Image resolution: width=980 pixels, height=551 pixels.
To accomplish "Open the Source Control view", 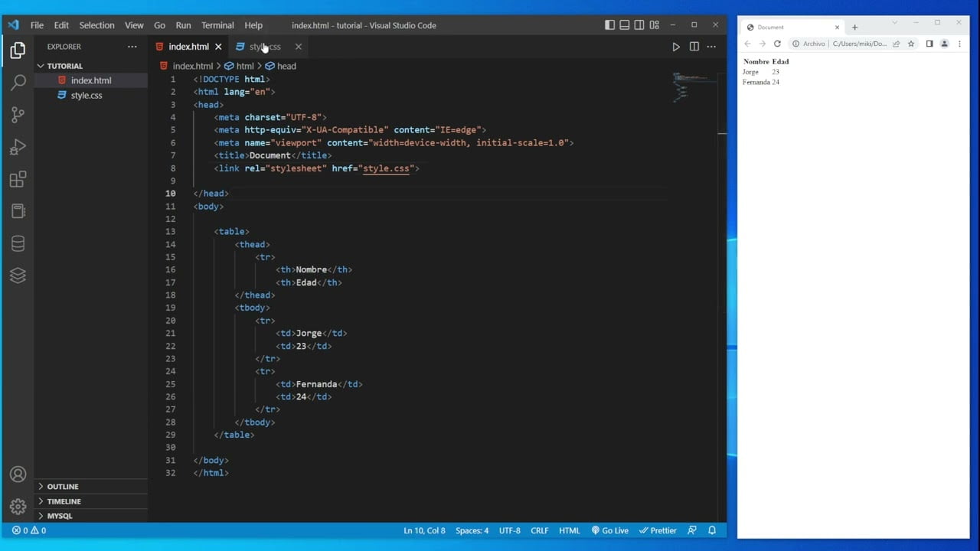I will coord(18,115).
